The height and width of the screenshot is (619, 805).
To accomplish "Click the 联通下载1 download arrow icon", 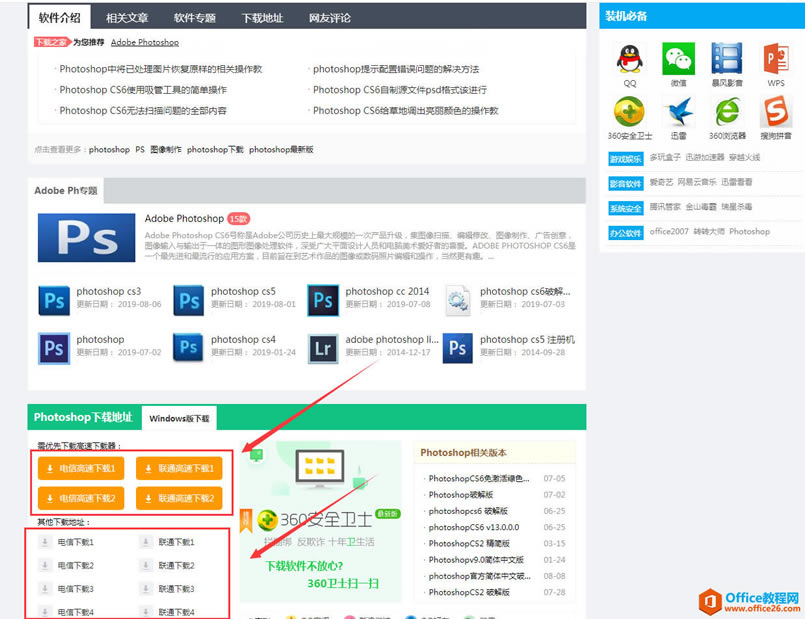I will click(x=146, y=541).
